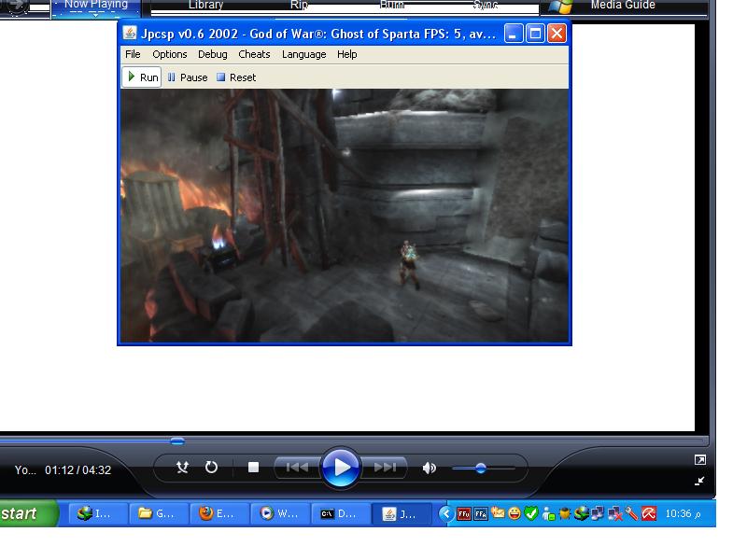Pause the Jpcsp emulator
747x560 pixels.
click(188, 77)
